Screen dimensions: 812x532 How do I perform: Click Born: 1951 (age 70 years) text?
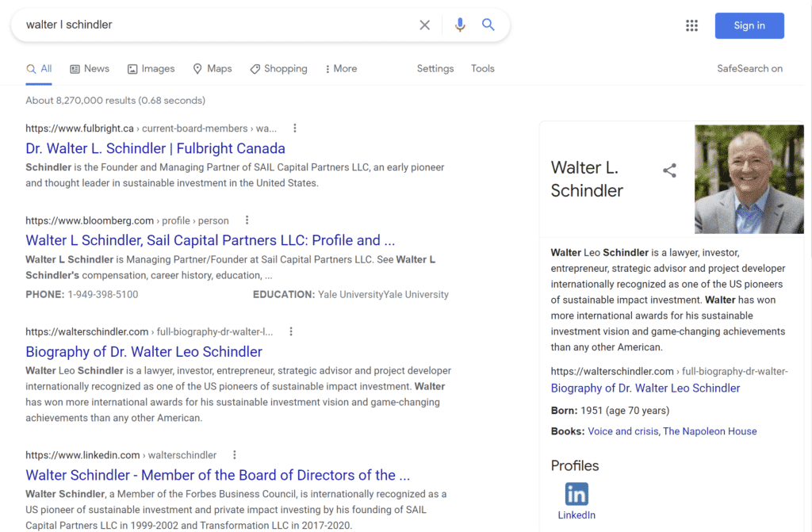click(x=610, y=410)
